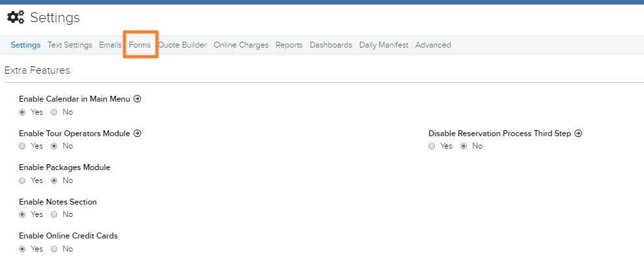Open the Advanced tab
644x258 pixels.
tap(433, 45)
